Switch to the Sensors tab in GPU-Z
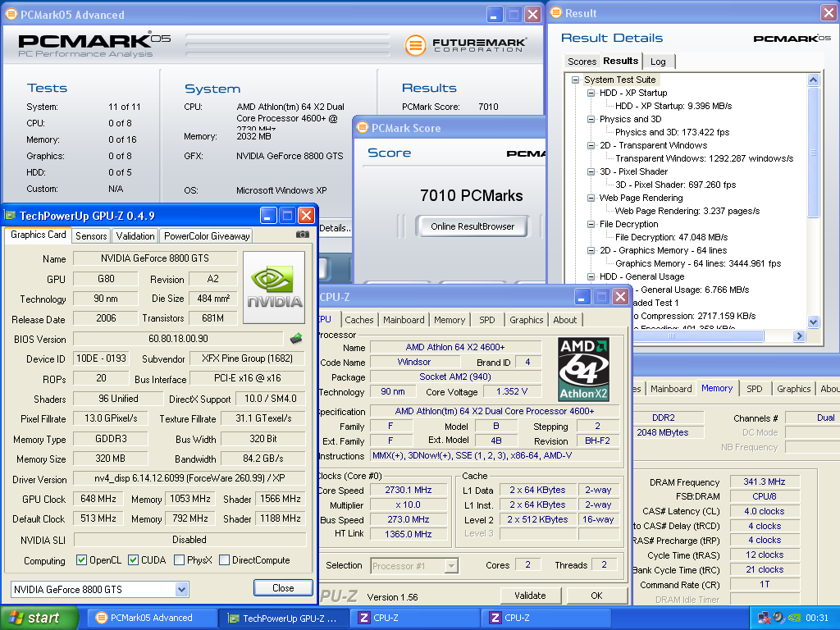Image resolution: width=840 pixels, height=630 pixels. (x=91, y=235)
